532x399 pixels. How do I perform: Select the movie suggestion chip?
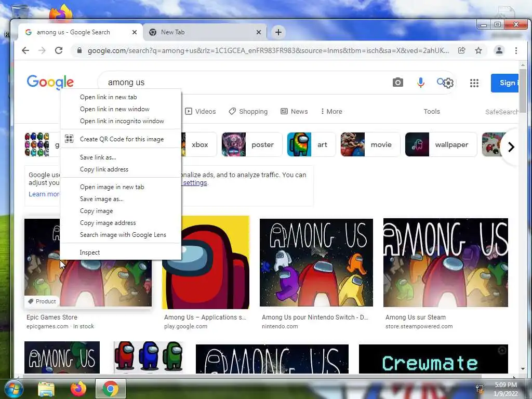tap(370, 144)
